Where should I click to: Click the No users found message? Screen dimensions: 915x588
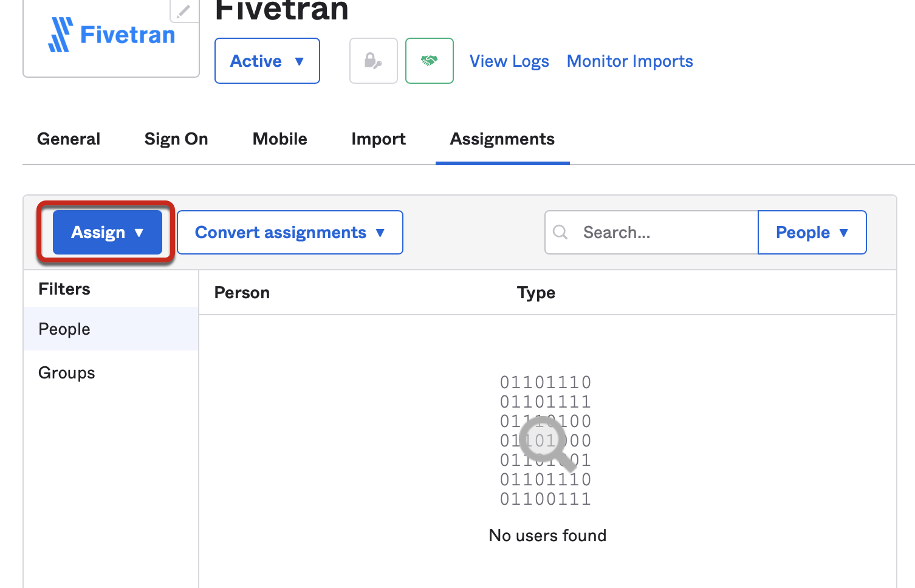547,536
